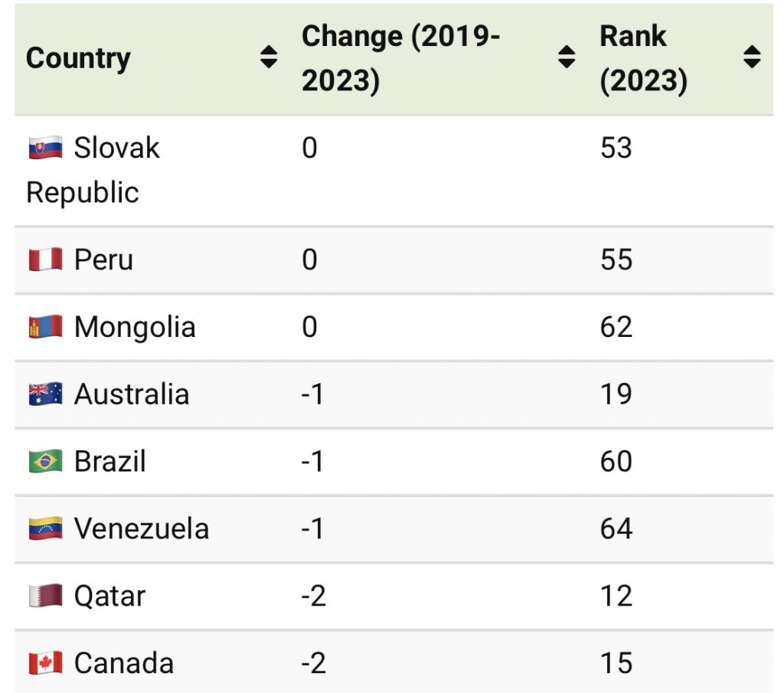Click the Mongolia country name
The image size is (784, 693).
135,328
